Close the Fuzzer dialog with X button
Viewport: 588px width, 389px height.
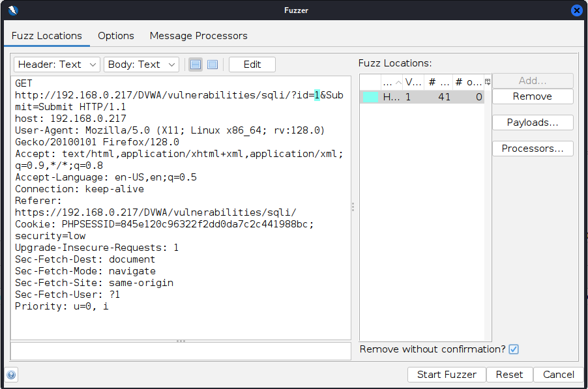(x=576, y=10)
